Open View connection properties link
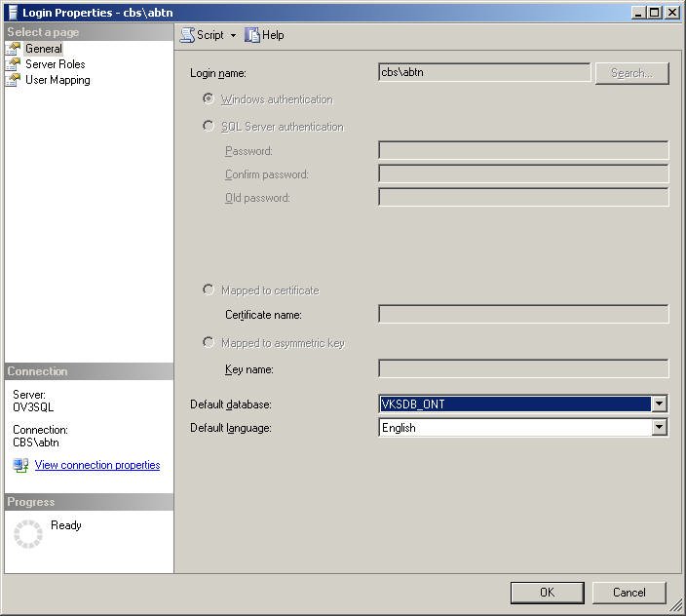 point(97,466)
